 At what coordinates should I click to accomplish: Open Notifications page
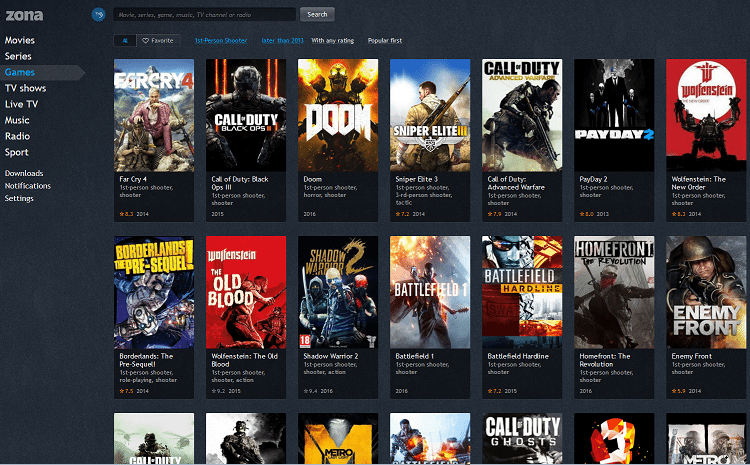[28, 186]
